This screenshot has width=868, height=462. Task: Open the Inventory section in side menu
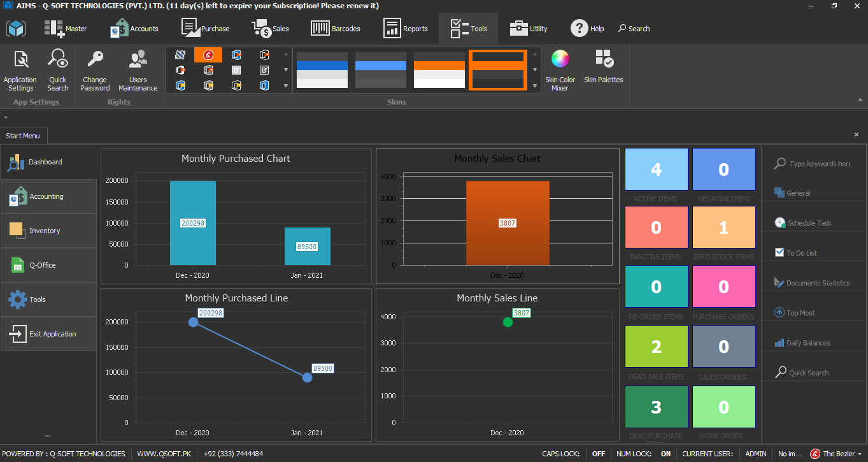click(x=48, y=231)
